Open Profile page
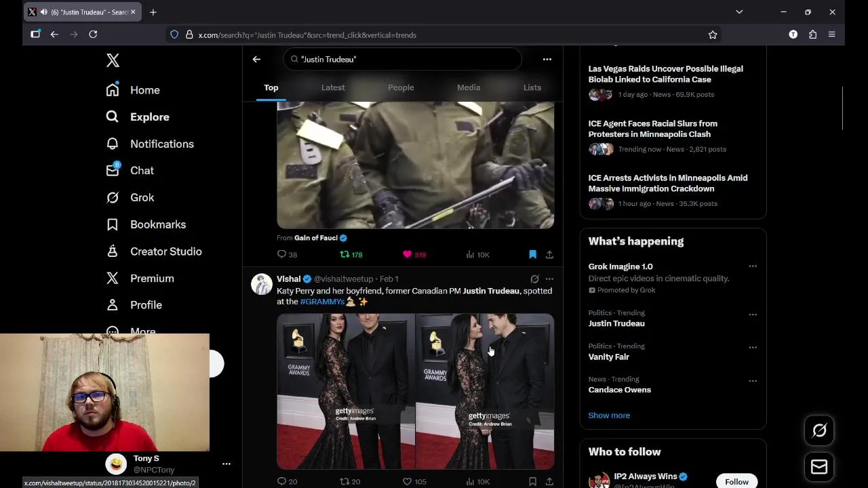Image resolution: width=868 pixels, height=488 pixels. click(134, 305)
